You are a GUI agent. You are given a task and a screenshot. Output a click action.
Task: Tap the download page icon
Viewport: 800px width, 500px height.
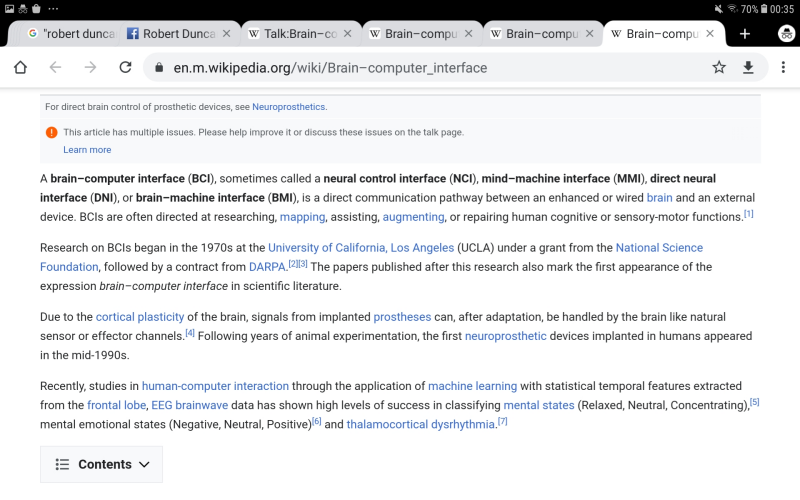[748, 67]
